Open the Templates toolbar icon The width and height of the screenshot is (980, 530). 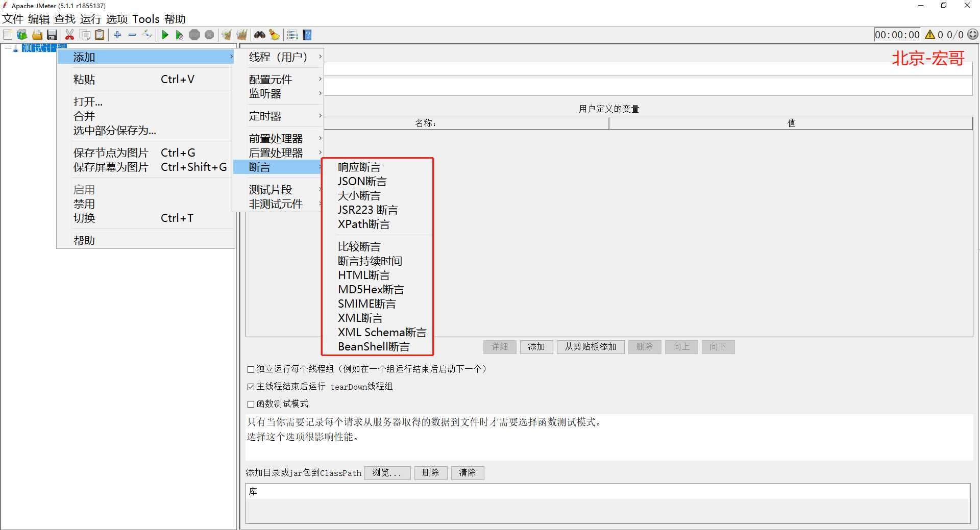[22, 35]
